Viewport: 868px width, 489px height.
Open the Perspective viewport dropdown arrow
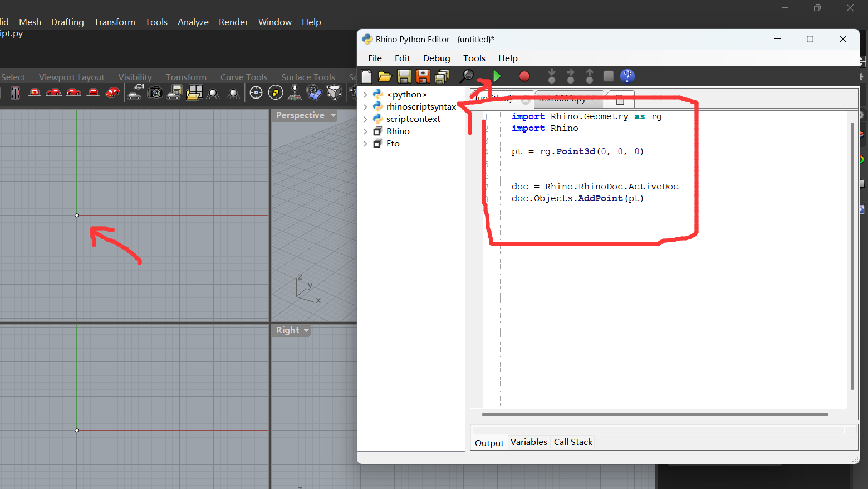click(333, 115)
